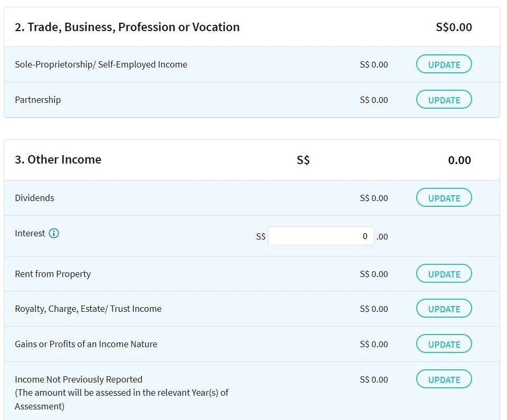Update Sole-Proprietorship/Self-Employed Income amount
The width and height of the screenshot is (507, 420).
(444, 64)
